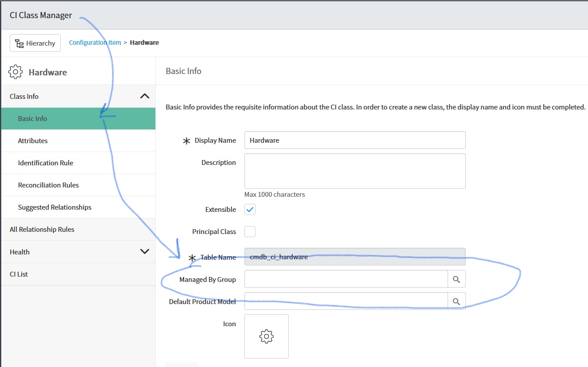Uncheck the Extensible checkbox

249,209
